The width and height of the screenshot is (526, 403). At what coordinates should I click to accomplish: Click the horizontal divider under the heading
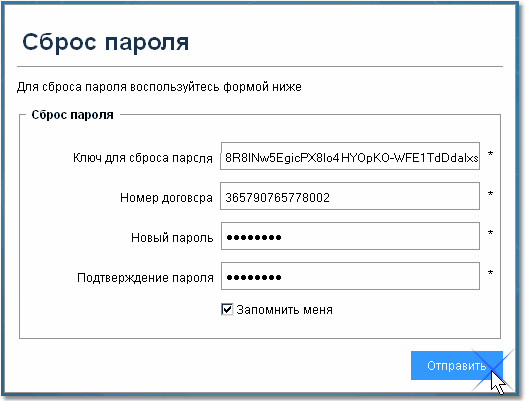[x=260, y=66]
